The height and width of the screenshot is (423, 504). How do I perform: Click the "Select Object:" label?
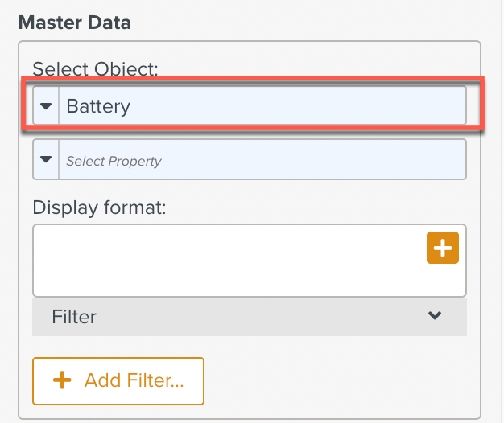click(x=95, y=68)
